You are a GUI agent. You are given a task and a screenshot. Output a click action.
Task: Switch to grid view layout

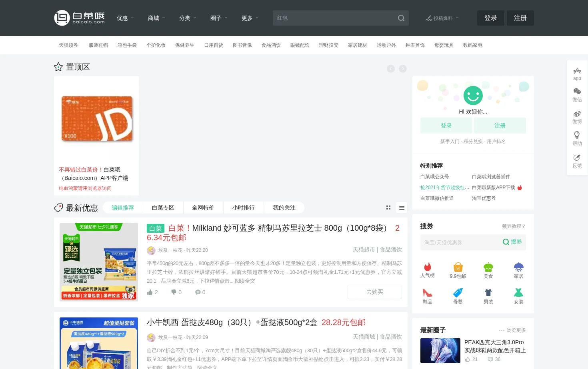click(388, 207)
